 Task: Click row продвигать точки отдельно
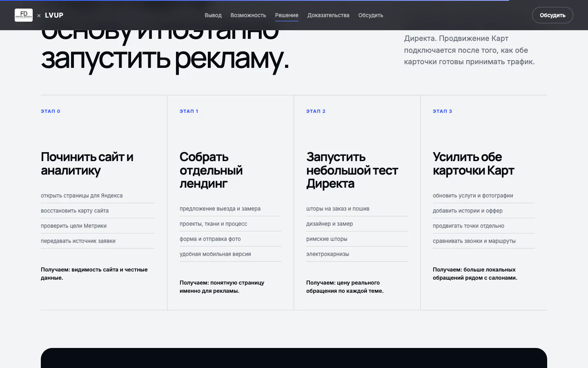click(483, 226)
